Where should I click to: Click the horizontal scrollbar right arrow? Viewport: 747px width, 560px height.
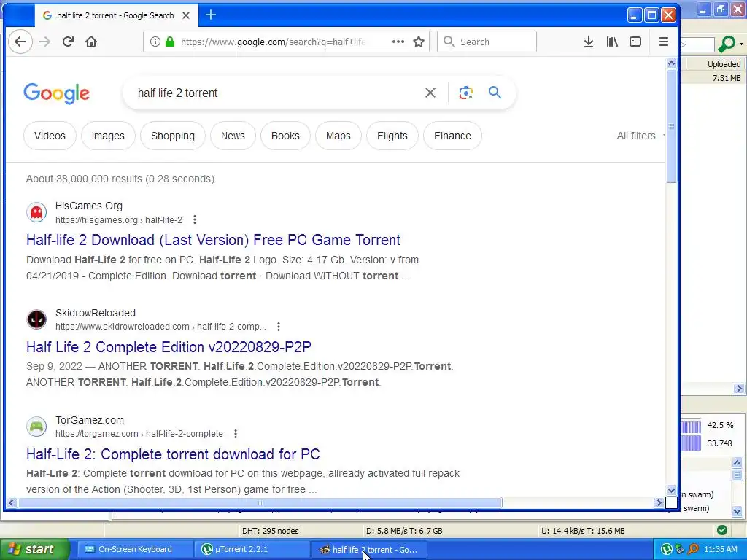659,502
